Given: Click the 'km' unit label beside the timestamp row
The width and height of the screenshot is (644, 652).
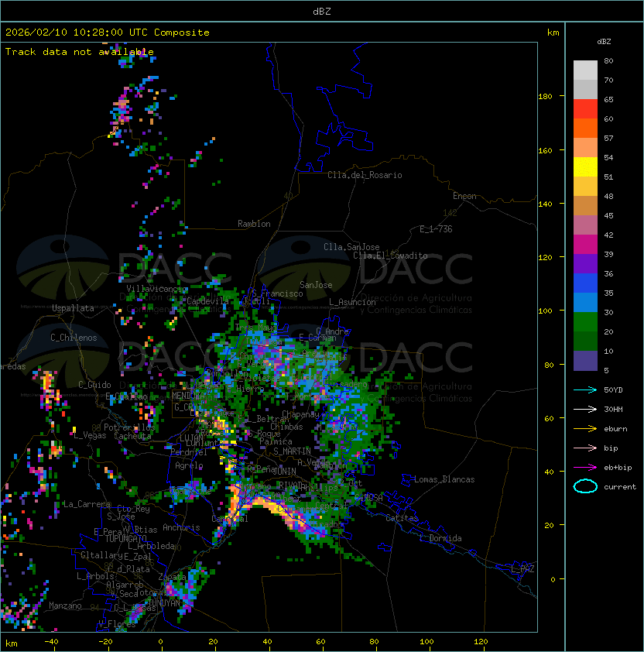Looking at the screenshot, I should (553, 33).
